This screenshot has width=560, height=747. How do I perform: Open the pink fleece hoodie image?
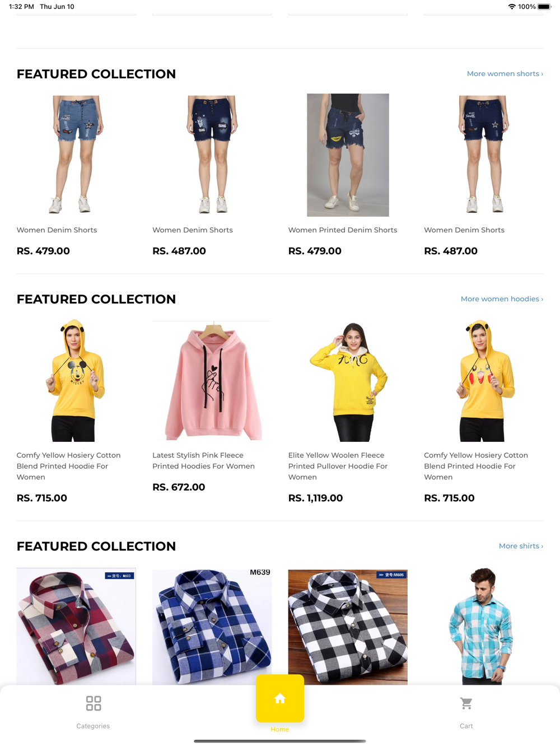(212, 381)
